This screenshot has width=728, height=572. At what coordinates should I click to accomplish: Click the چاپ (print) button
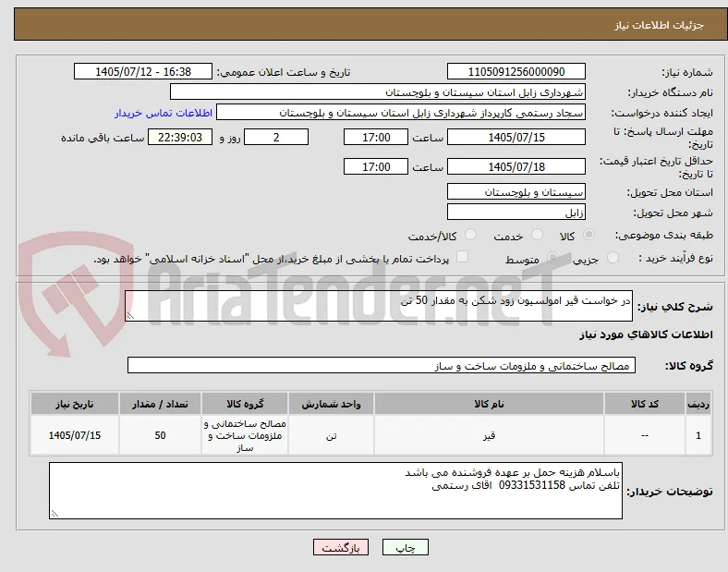click(405, 547)
